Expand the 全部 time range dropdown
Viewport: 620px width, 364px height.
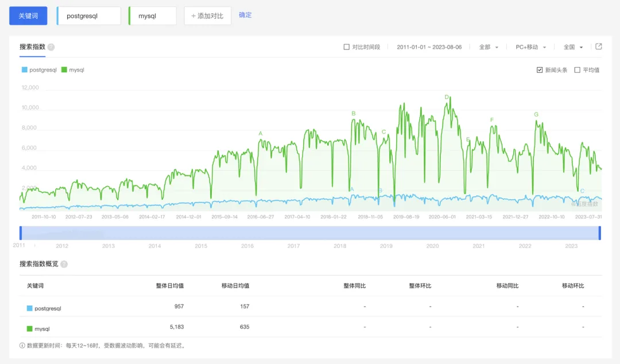(489, 47)
